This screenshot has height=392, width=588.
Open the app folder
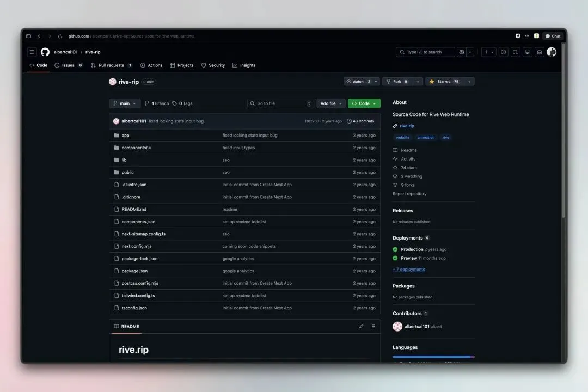(126, 136)
